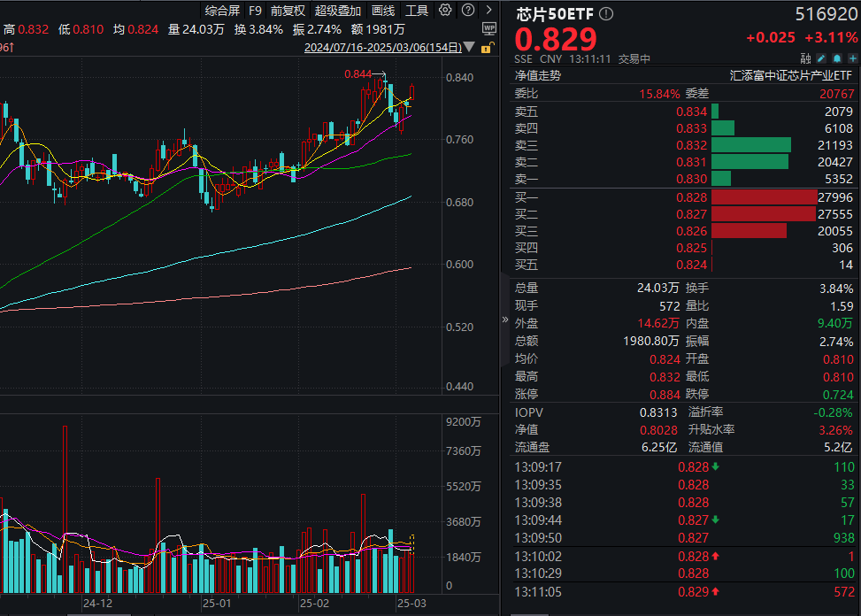Enable 超级叠加 overlay mode
The height and width of the screenshot is (616, 861).
(338, 11)
